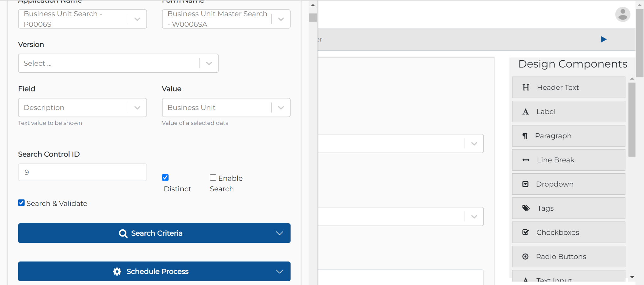
Task: Select the Header Text design component
Action: (x=568, y=87)
